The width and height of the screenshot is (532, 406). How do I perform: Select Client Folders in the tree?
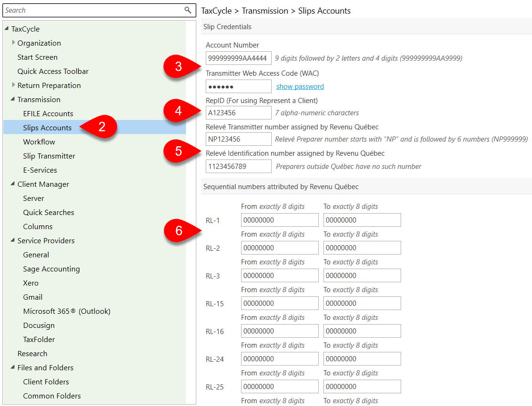tap(46, 382)
